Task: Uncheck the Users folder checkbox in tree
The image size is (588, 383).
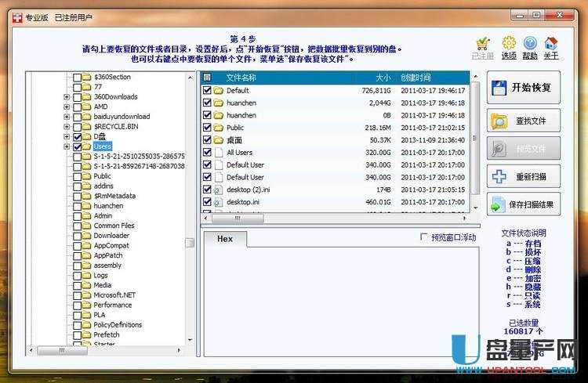Action: (77, 146)
